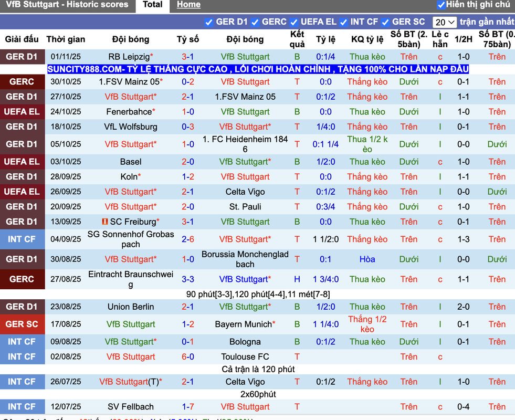Screen dimensions: 515x420
Task: Click the Tỷ số column header
Action: pos(188,39)
